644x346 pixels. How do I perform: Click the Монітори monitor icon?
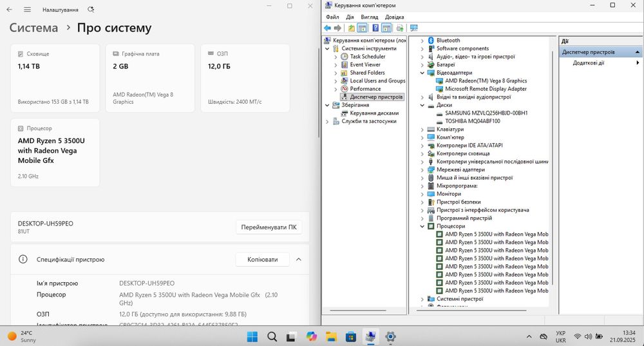[x=431, y=193]
